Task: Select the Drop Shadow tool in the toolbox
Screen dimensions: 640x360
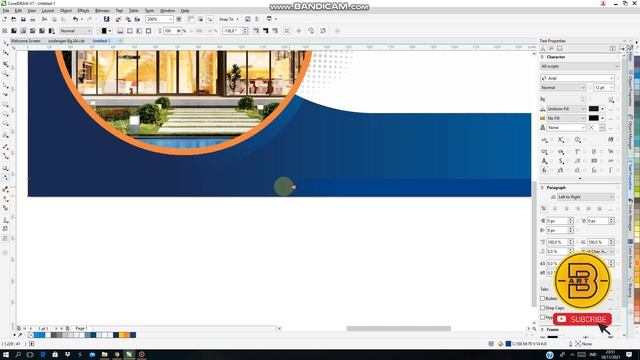Action: [5, 168]
